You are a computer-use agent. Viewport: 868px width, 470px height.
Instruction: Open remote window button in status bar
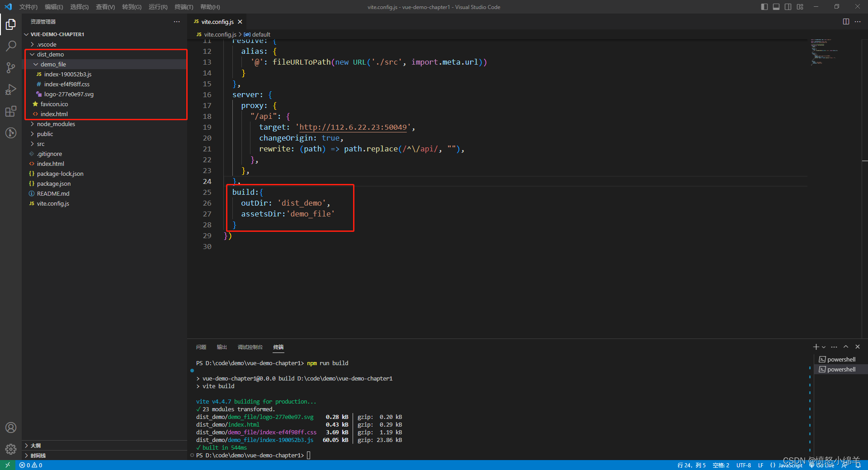8,465
